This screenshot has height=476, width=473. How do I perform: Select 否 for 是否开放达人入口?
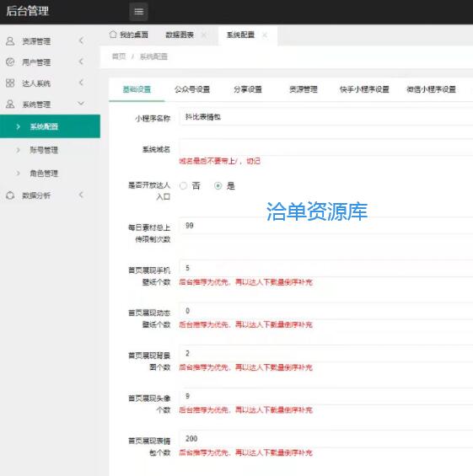coord(183,186)
